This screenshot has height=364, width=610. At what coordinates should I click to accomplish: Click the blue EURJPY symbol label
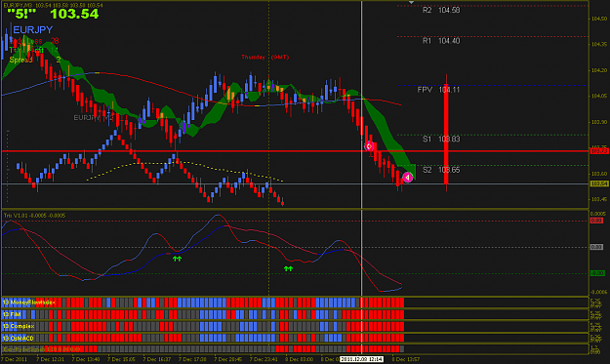[x=32, y=30]
